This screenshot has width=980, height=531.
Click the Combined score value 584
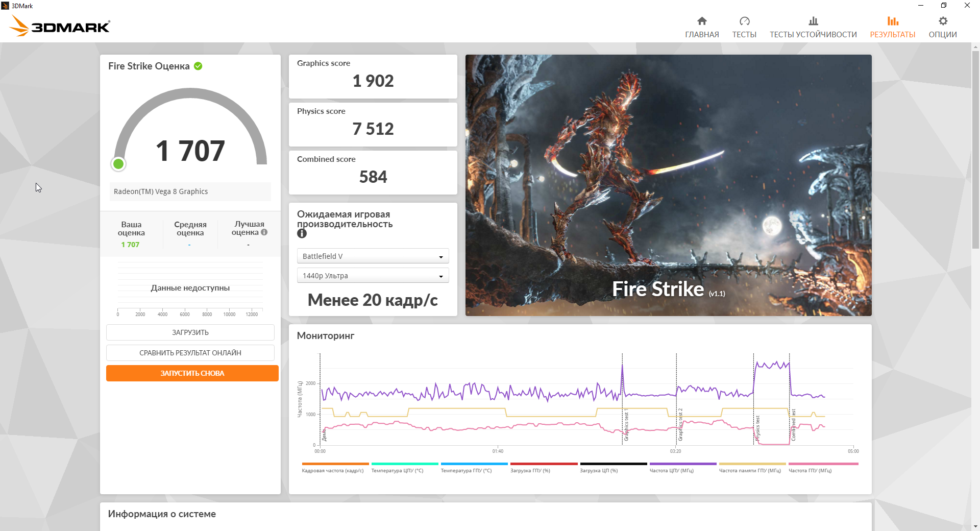tap(373, 177)
